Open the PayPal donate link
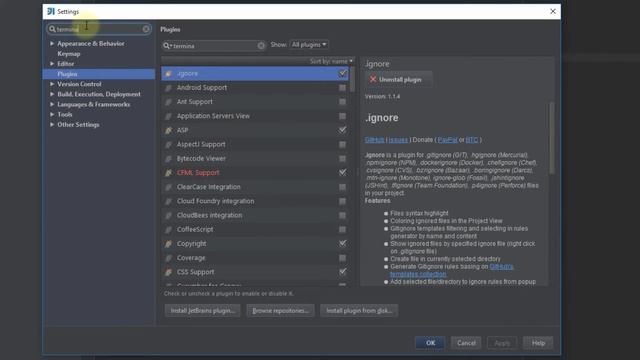 (447, 140)
